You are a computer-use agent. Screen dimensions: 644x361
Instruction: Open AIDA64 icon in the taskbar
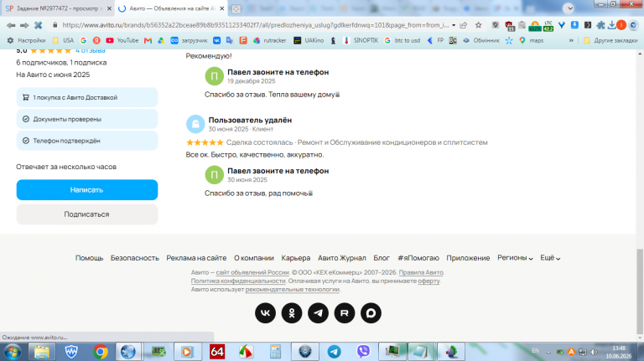click(217, 352)
